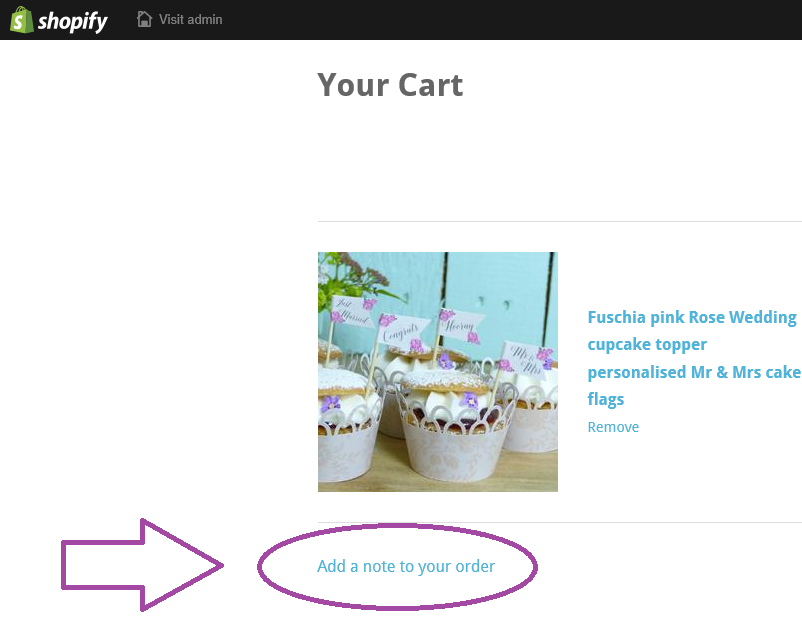Click Add a note to your order
The width and height of the screenshot is (802, 622).
click(406, 566)
